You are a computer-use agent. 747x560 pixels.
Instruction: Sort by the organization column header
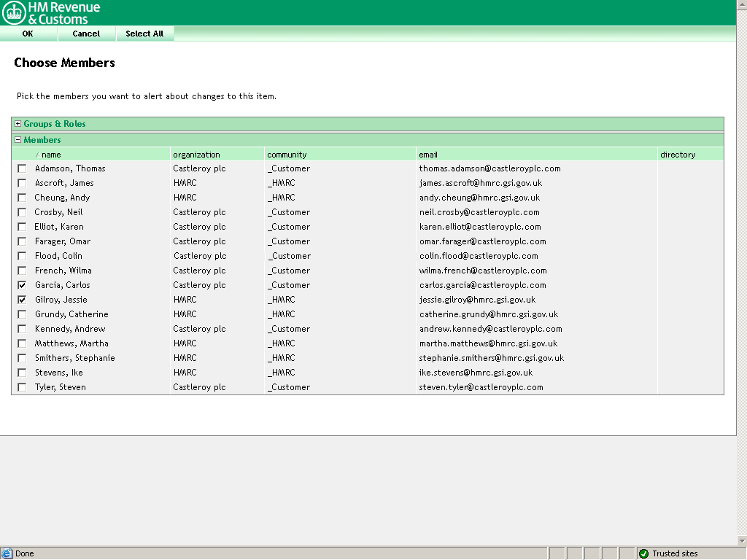point(196,155)
